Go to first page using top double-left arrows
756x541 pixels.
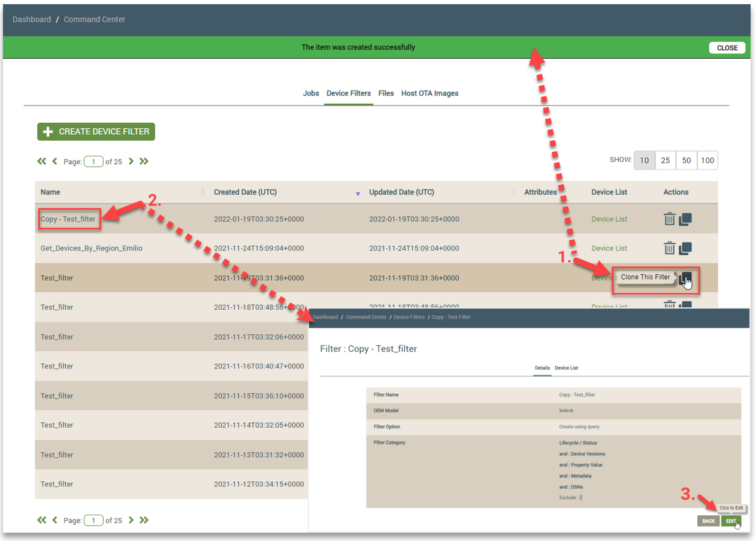(41, 161)
